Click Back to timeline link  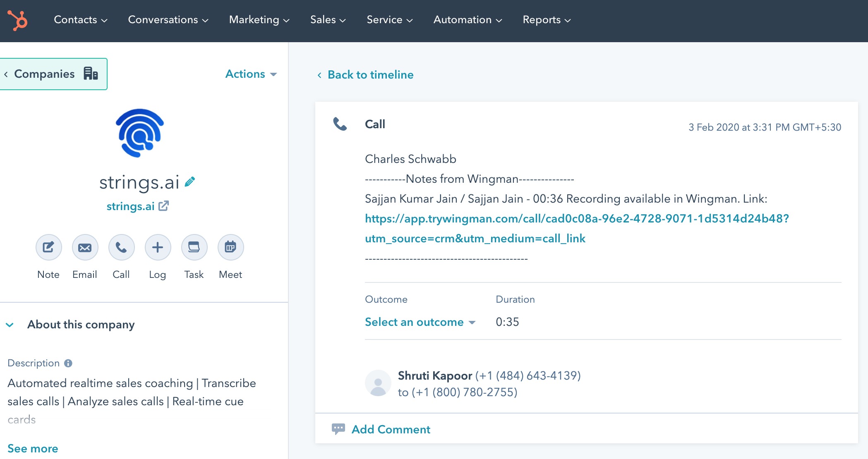coord(366,75)
